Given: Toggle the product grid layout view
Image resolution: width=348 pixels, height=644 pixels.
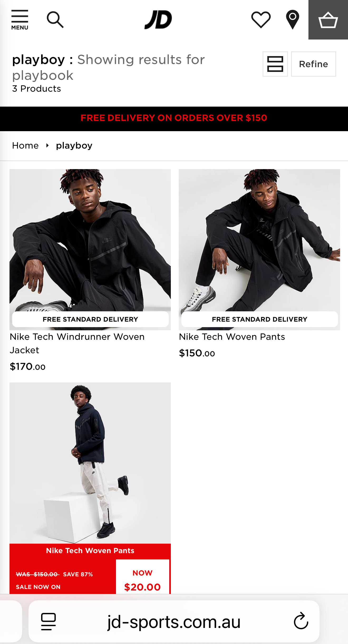Looking at the screenshot, I should (x=275, y=64).
